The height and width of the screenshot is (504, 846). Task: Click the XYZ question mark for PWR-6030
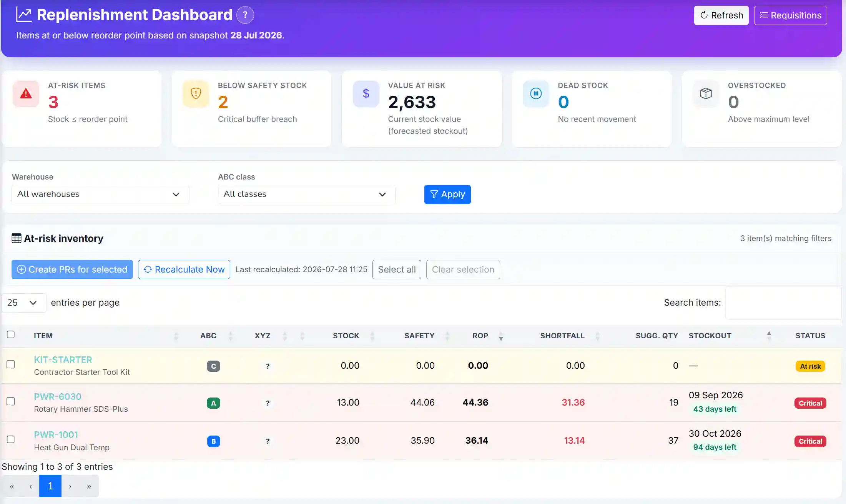(x=268, y=403)
